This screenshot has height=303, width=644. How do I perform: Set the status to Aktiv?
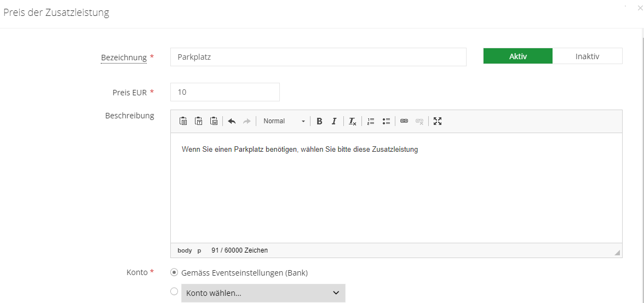tap(517, 56)
